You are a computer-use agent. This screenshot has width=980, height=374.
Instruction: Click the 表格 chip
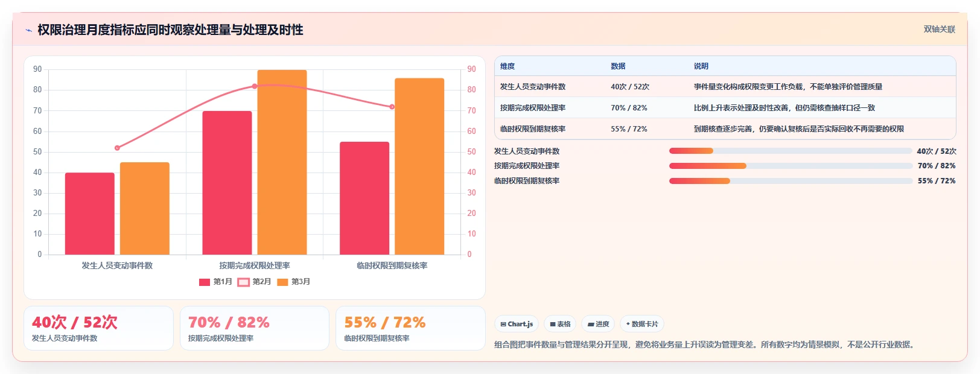pos(561,324)
